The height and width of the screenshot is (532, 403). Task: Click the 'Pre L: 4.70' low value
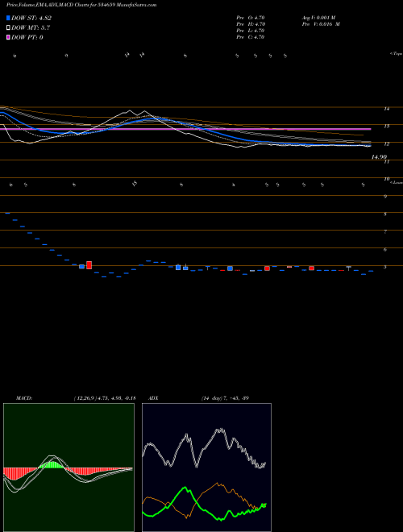click(x=251, y=31)
